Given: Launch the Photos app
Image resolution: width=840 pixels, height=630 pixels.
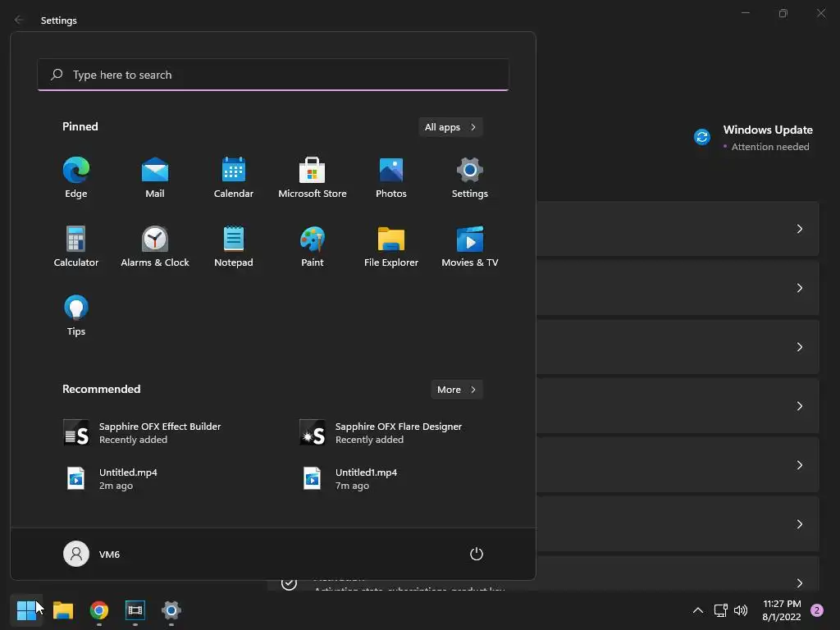Looking at the screenshot, I should coord(391,178).
